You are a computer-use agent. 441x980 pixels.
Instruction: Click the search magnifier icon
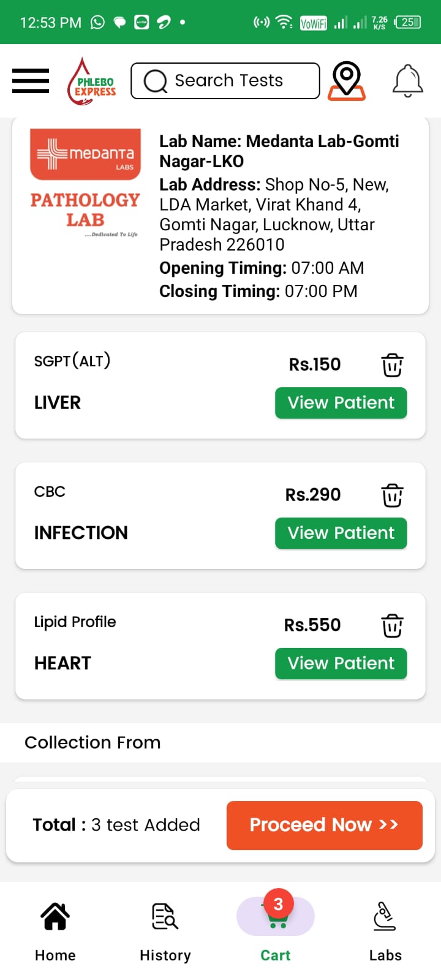click(156, 81)
